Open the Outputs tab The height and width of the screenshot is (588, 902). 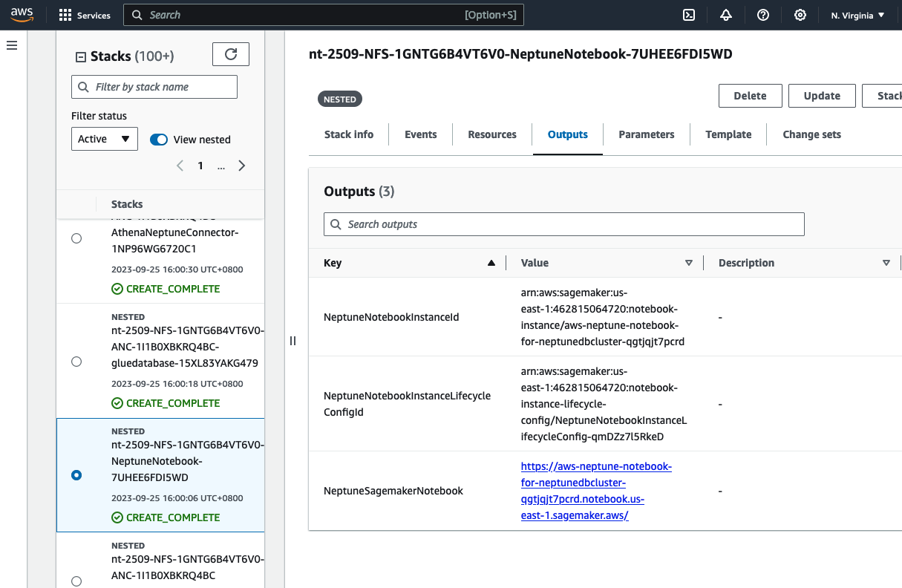click(x=568, y=134)
